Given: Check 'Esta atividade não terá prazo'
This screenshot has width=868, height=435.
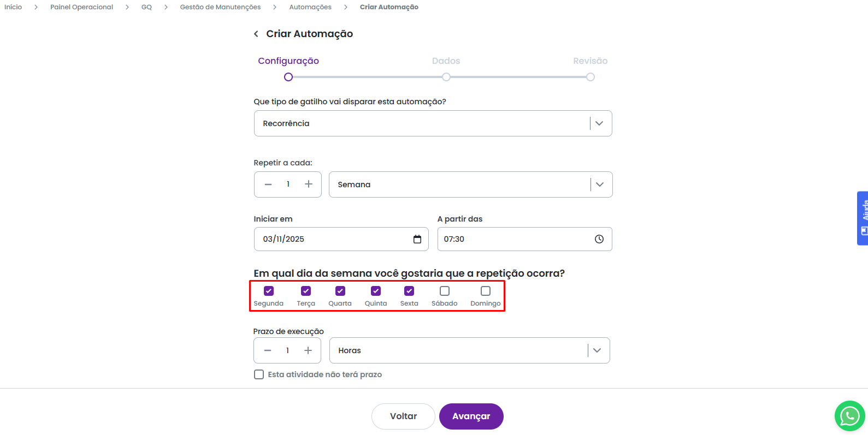Looking at the screenshot, I should tap(259, 374).
